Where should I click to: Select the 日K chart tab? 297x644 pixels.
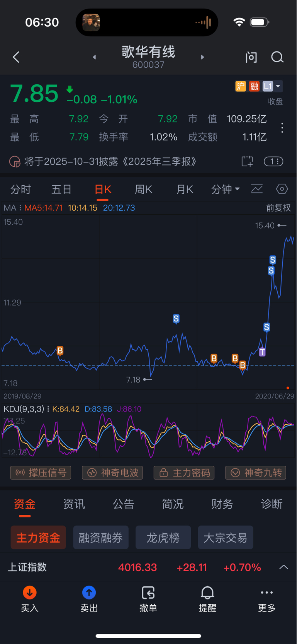coord(103,190)
